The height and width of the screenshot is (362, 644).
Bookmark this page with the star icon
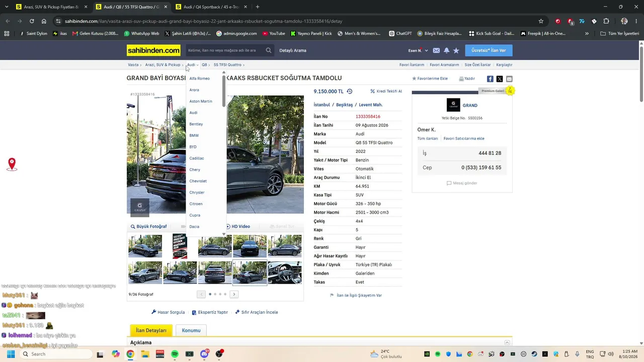coord(541,21)
